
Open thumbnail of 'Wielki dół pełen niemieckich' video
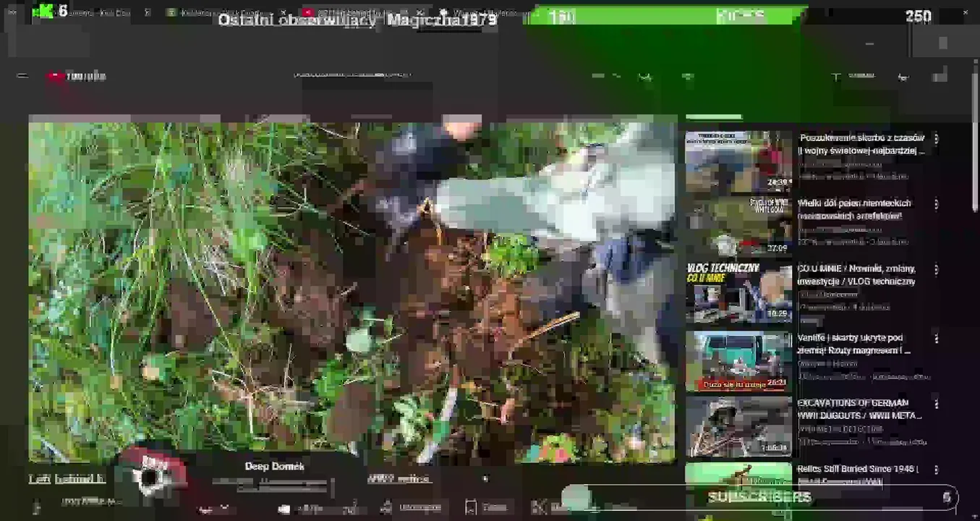click(x=738, y=226)
